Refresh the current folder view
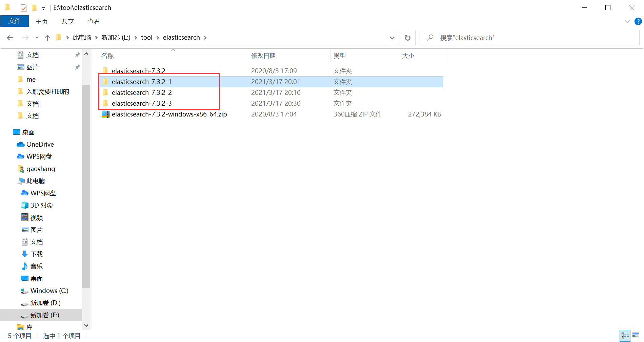Screen dimensions: 644x342 tap(408, 38)
